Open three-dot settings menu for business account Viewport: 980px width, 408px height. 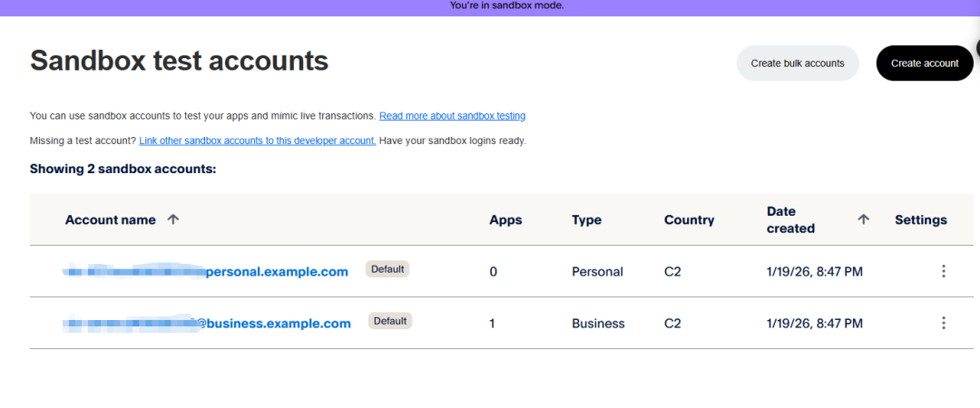(944, 323)
